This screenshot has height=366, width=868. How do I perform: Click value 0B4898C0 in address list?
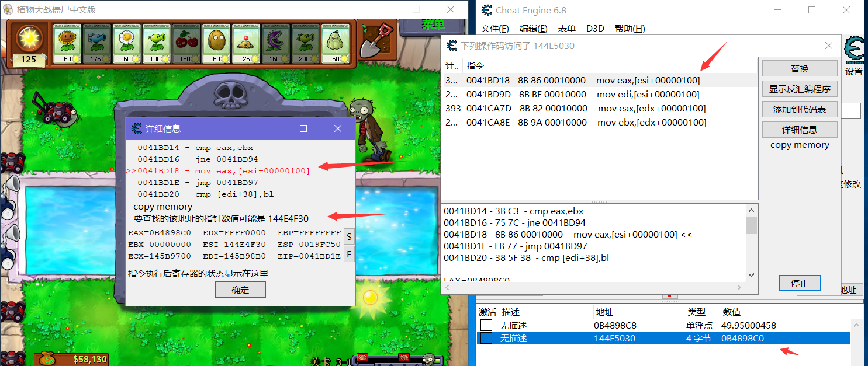[743, 338]
